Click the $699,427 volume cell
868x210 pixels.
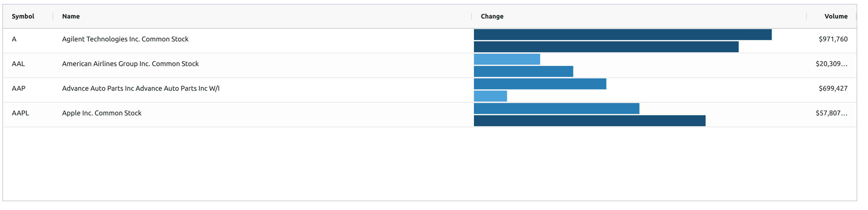833,88
